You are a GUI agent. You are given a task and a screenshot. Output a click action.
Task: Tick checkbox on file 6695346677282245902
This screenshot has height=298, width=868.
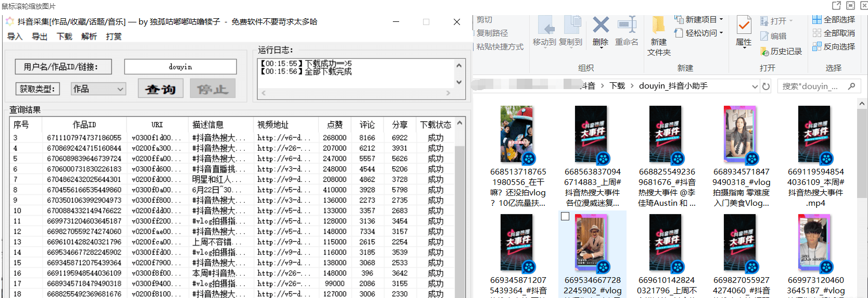tap(565, 216)
